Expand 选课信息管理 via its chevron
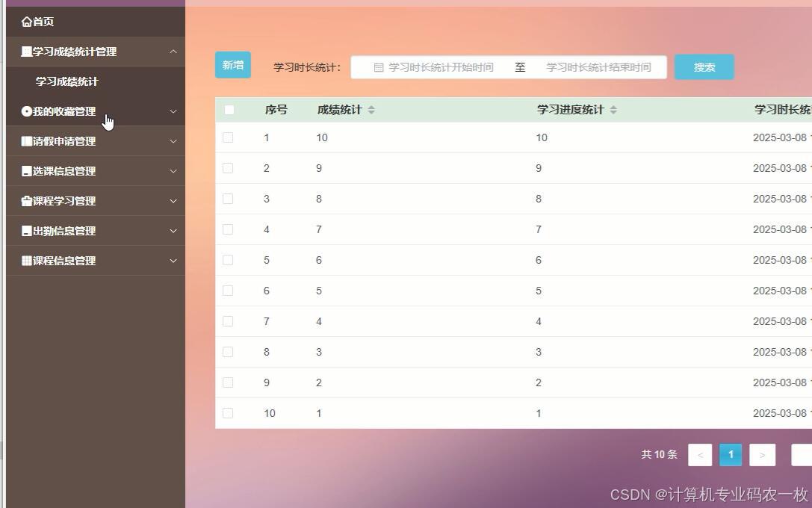 pyautogui.click(x=173, y=171)
